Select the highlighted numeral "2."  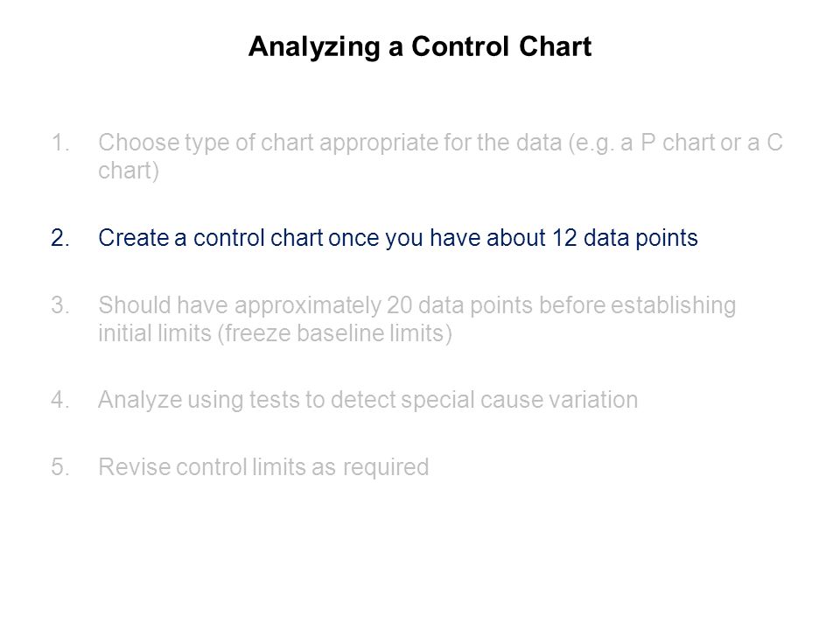tap(60, 238)
